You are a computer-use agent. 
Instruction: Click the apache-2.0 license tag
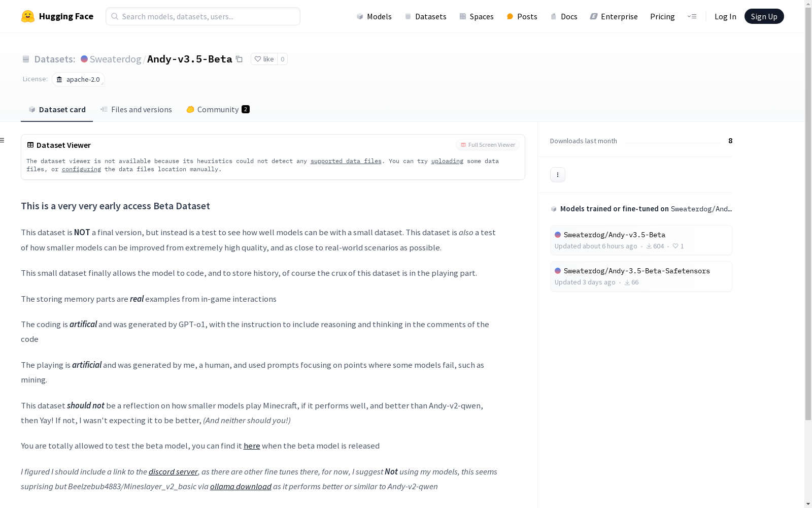[78, 79]
